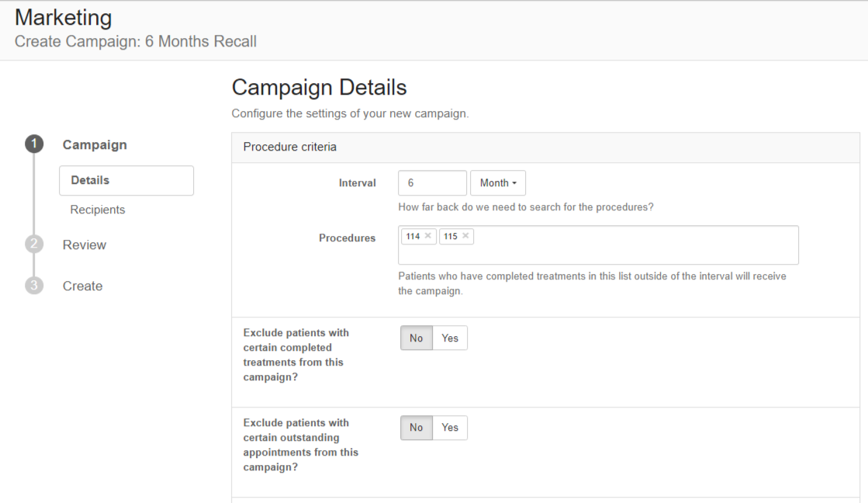Open the Month unit dropdown
Viewport: 868px width, 503px height.
pos(498,182)
